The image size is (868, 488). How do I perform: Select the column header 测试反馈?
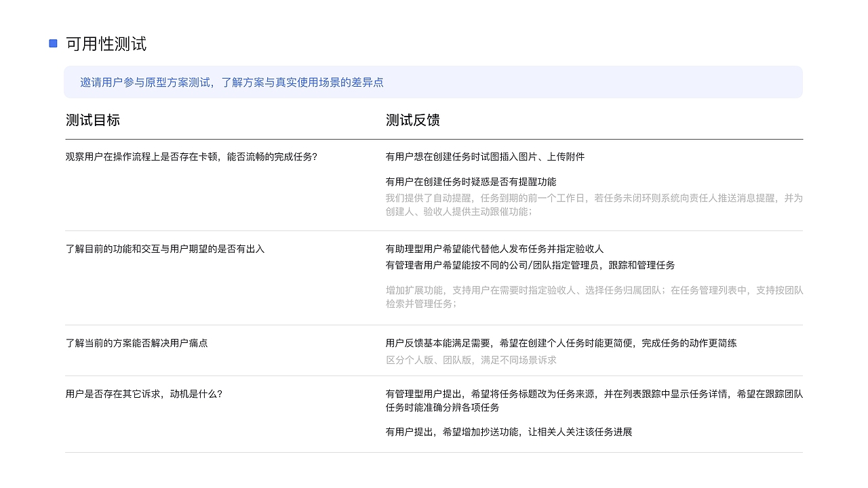coord(413,120)
